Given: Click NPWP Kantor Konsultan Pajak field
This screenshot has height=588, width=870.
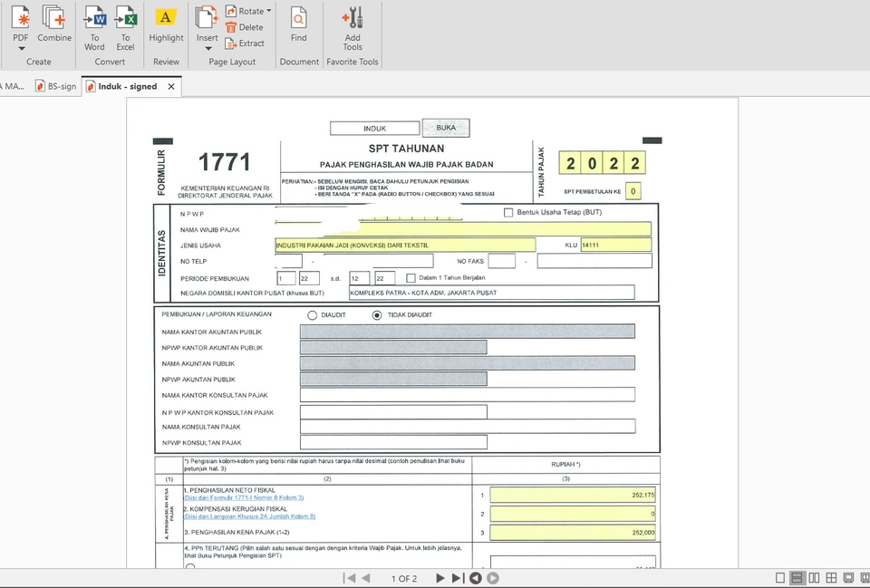Looking at the screenshot, I should (x=393, y=411).
